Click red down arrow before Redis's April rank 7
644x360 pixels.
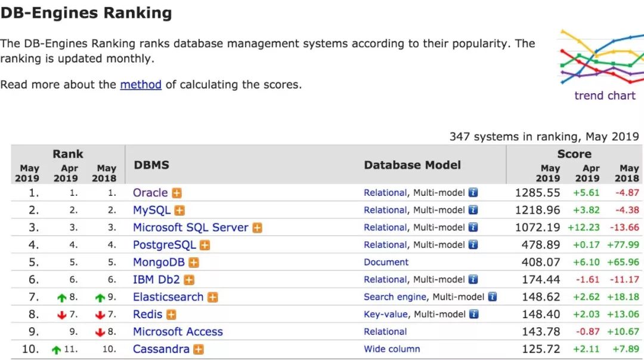(61, 315)
